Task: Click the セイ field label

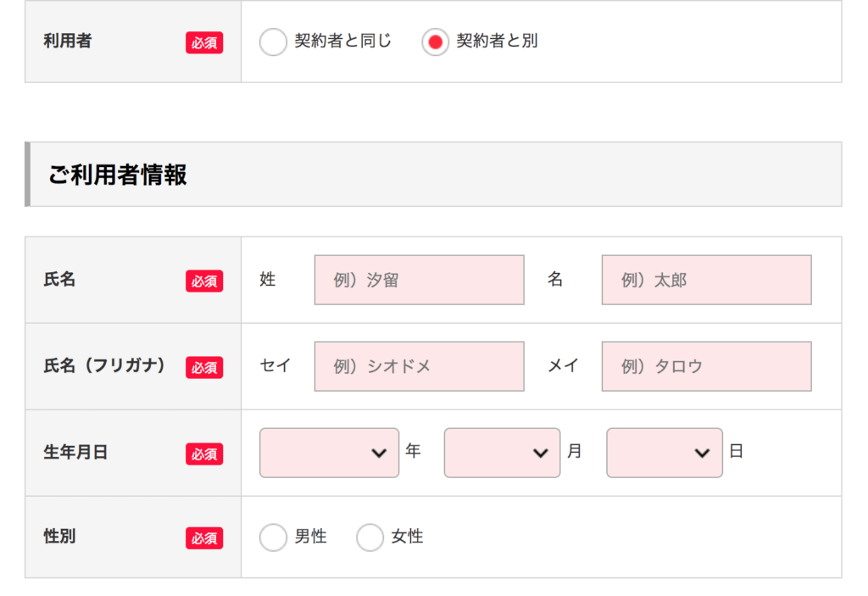Action: 275,365
